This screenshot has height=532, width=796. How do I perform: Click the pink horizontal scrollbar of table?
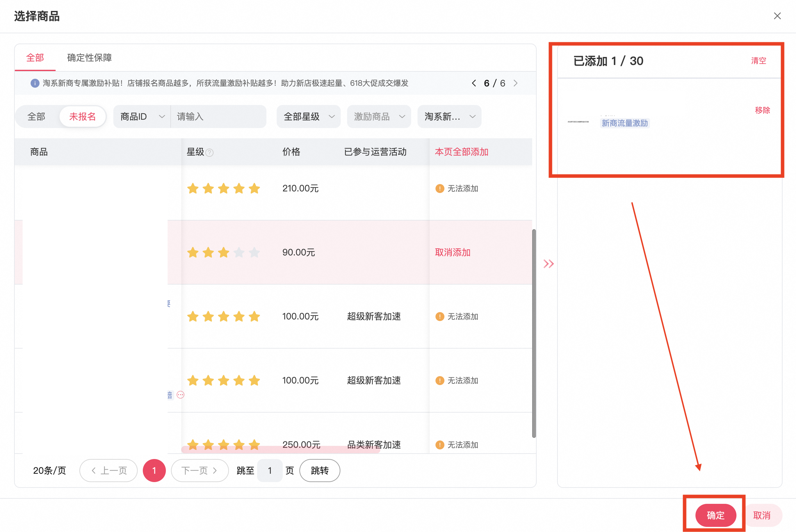point(280,449)
